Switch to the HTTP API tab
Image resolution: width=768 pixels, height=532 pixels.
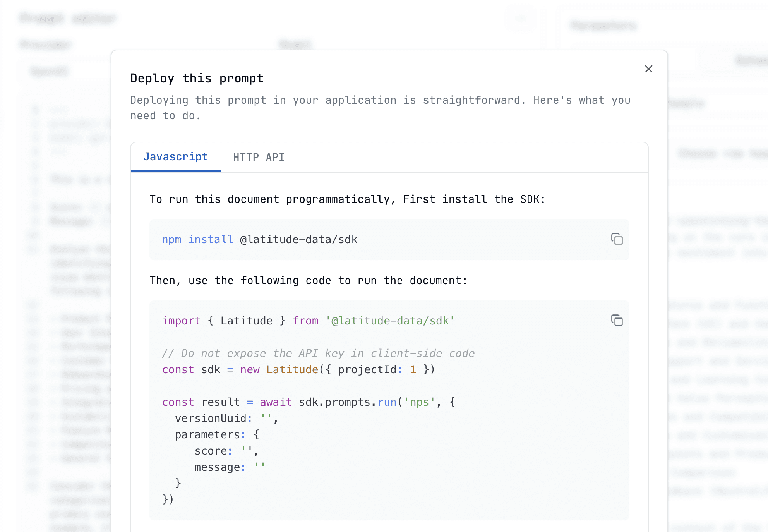[259, 157]
